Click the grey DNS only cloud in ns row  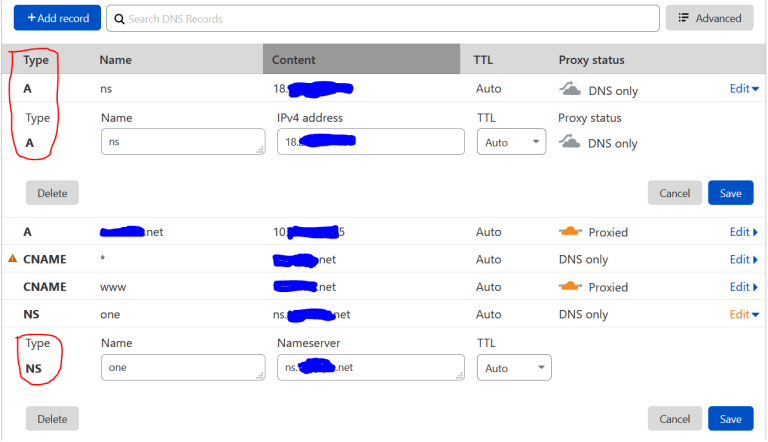coord(571,89)
